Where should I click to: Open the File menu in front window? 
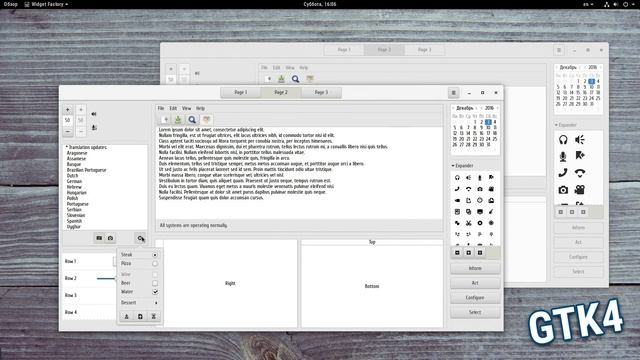161,108
